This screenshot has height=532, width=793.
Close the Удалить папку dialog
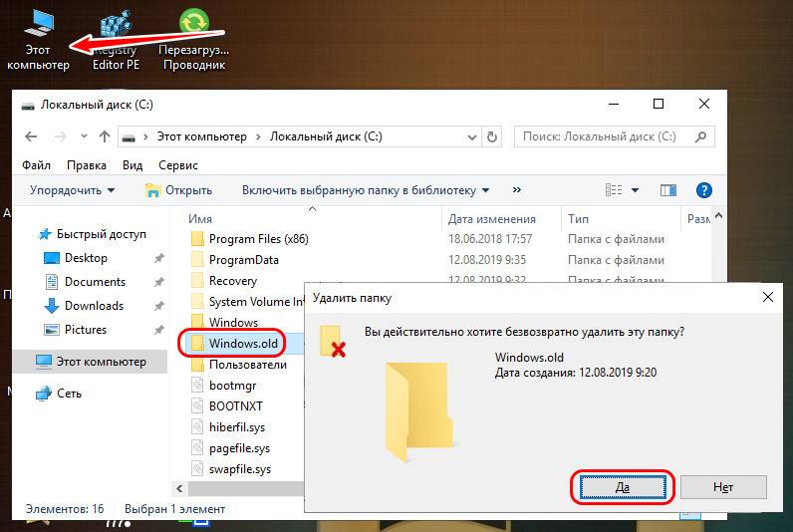(x=768, y=297)
